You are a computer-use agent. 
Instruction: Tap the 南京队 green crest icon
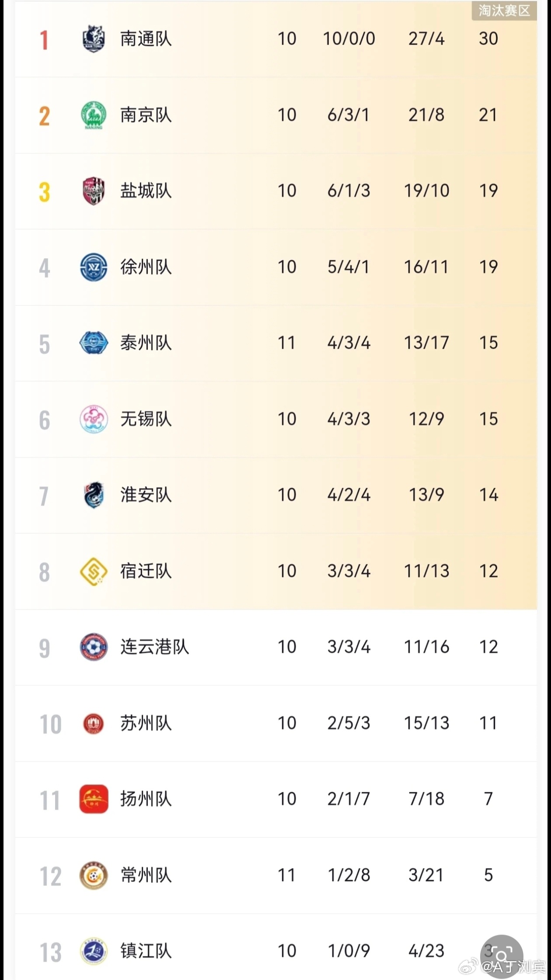coord(94,115)
